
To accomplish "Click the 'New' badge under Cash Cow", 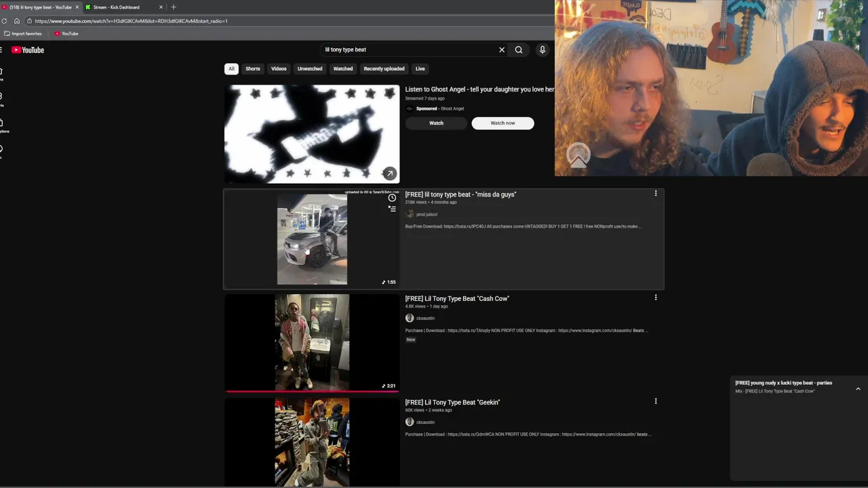I will point(410,340).
